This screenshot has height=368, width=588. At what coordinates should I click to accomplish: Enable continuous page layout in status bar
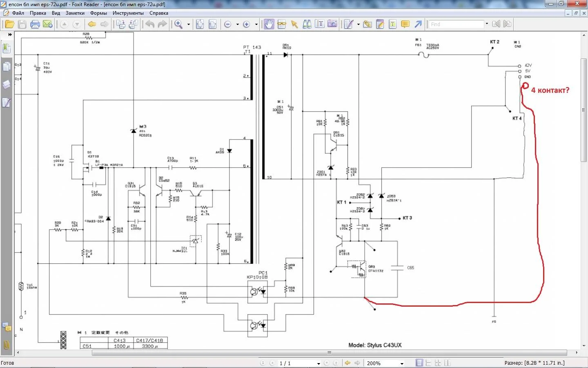428,363
